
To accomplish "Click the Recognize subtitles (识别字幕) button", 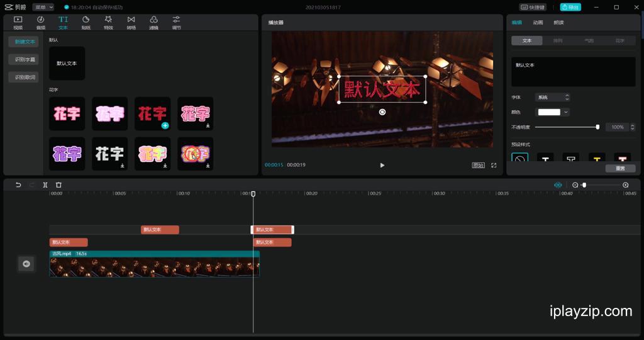I will point(24,59).
